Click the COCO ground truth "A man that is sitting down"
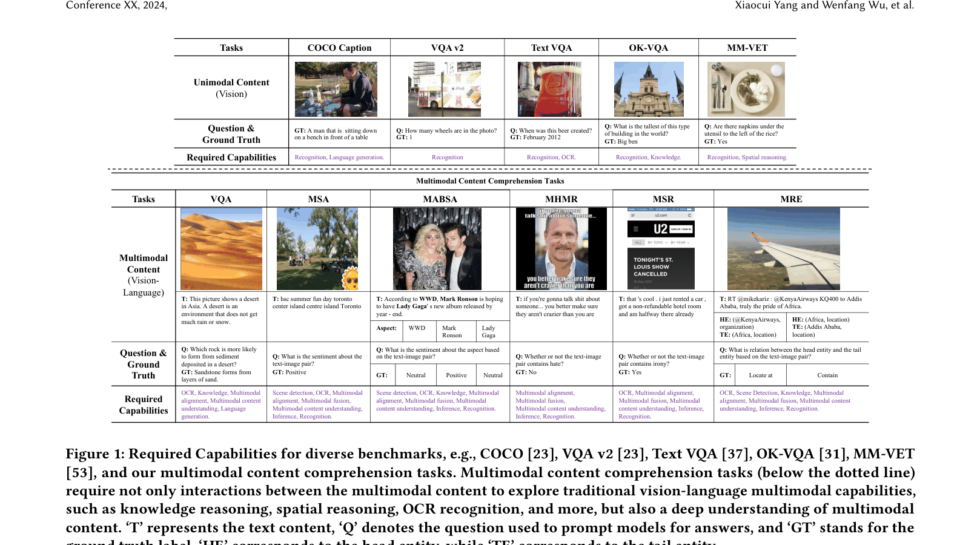Image resolution: width=980 pixels, height=545 pixels. pos(336,134)
